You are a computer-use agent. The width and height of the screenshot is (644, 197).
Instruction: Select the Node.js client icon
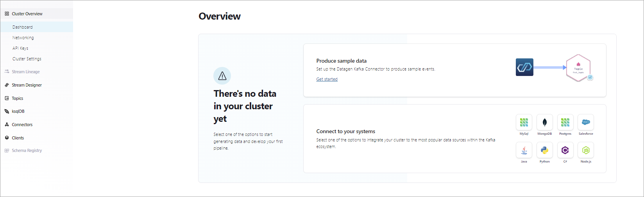click(586, 150)
